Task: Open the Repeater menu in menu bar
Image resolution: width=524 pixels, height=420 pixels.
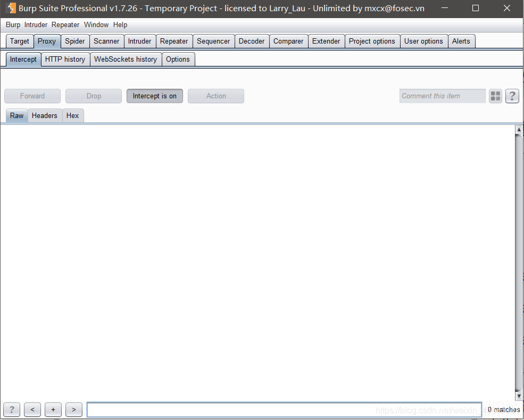Action: point(65,24)
